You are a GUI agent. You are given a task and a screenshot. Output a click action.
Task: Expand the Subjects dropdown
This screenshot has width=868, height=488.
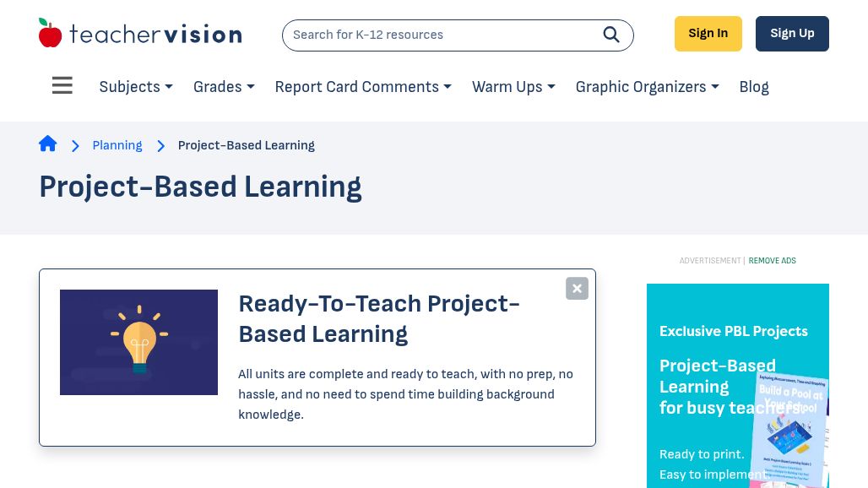pyautogui.click(x=136, y=87)
